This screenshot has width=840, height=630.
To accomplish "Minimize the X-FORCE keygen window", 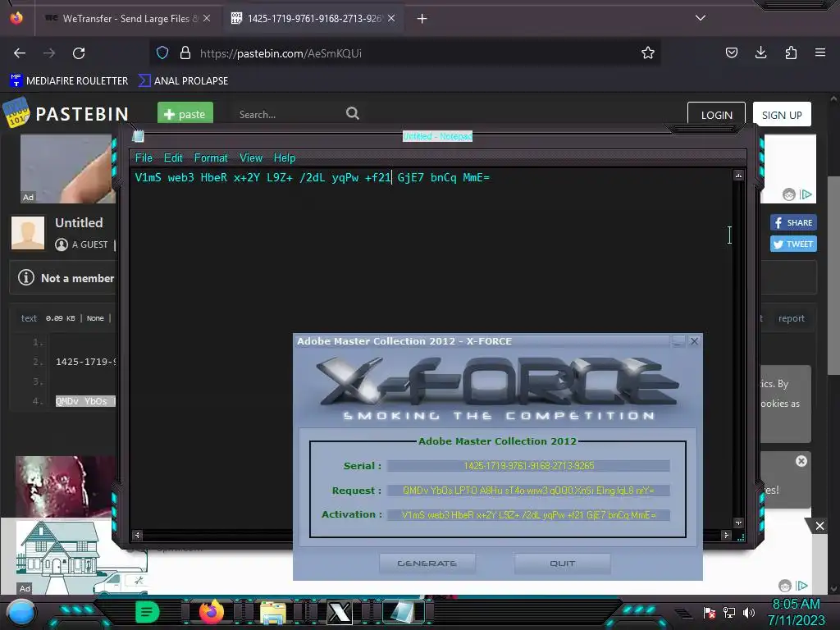I will tap(678, 341).
